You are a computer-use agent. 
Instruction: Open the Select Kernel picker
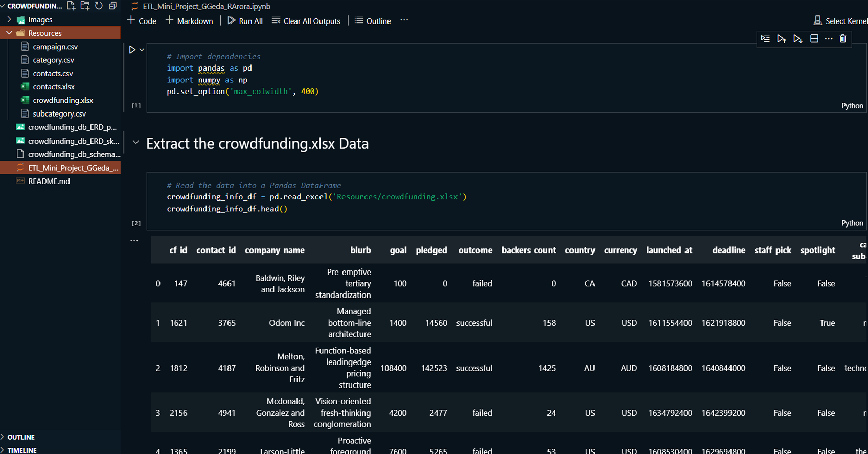tap(840, 21)
